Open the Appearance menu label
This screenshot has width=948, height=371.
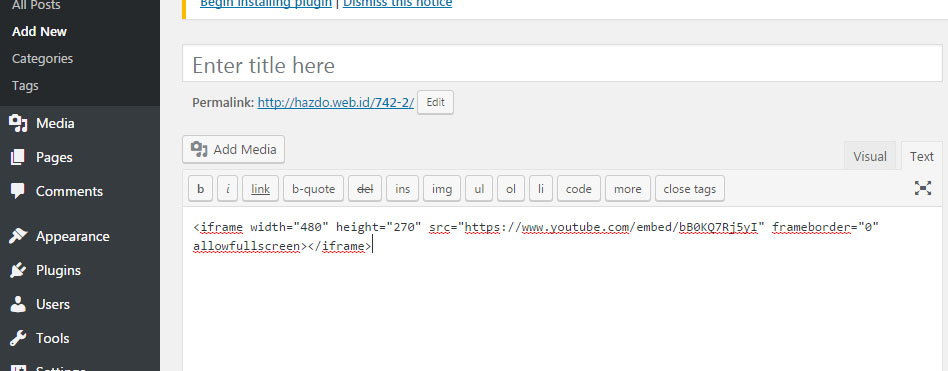click(73, 236)
